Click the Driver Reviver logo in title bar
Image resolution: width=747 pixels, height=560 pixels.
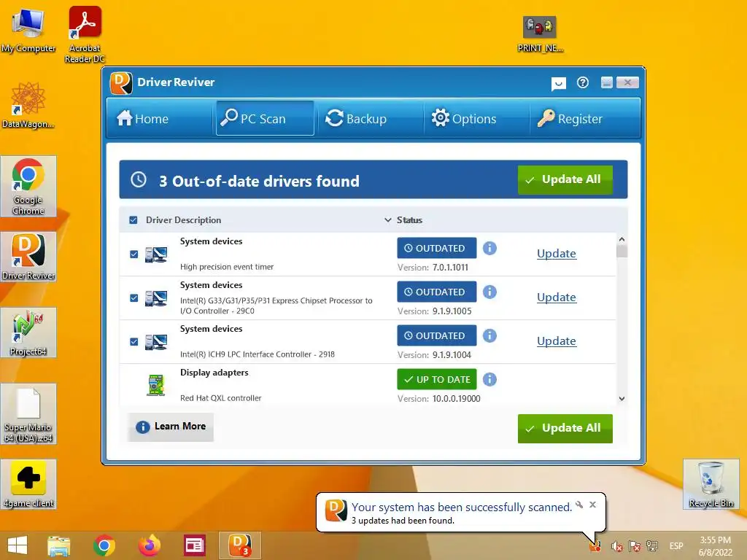coord(121,83)
